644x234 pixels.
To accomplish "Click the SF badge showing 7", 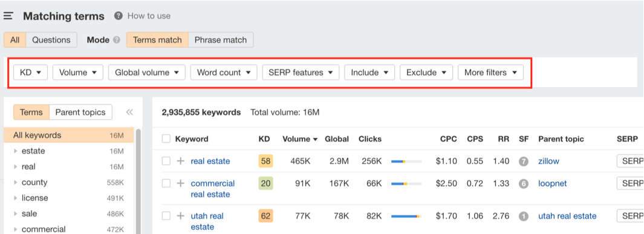I will click(x=523, y=161).
